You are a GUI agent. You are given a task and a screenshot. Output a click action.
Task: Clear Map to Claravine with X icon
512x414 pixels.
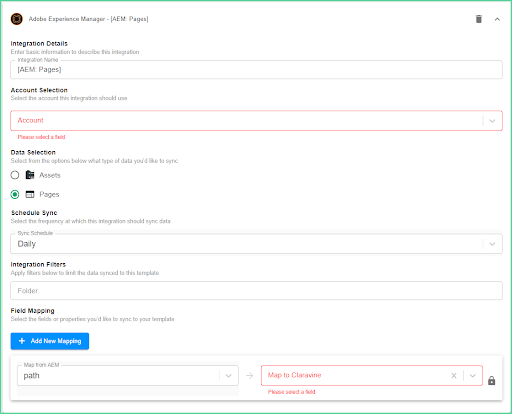(x=454, y=376)
